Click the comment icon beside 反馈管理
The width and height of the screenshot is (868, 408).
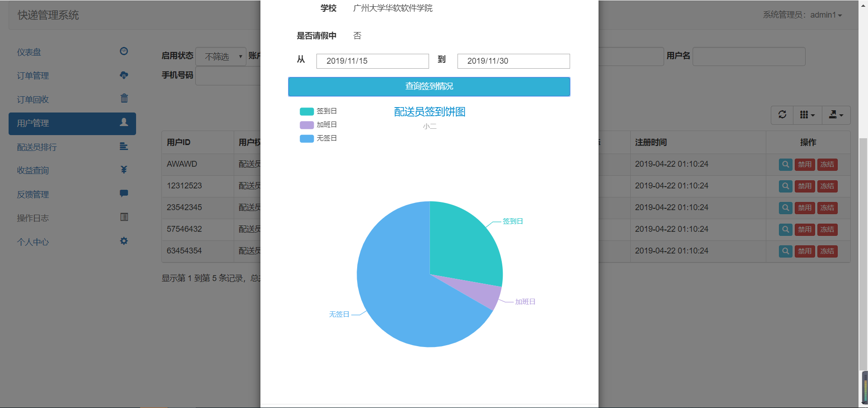pos(124,193)
